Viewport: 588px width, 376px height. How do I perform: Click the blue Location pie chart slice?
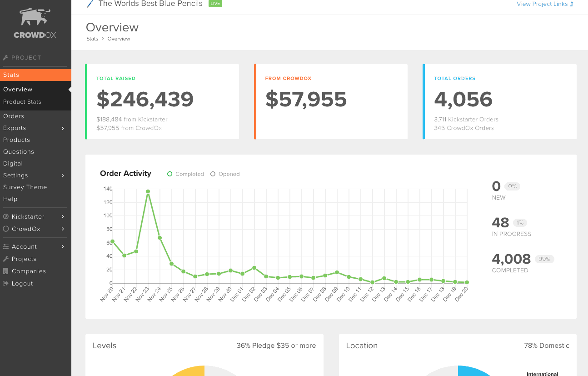[x=474, y=371]
